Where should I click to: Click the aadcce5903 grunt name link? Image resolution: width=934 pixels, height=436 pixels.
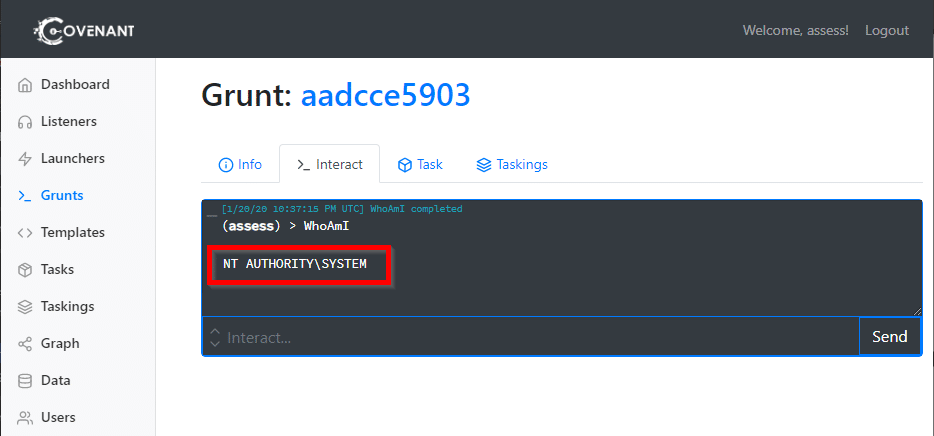[385, 95]
